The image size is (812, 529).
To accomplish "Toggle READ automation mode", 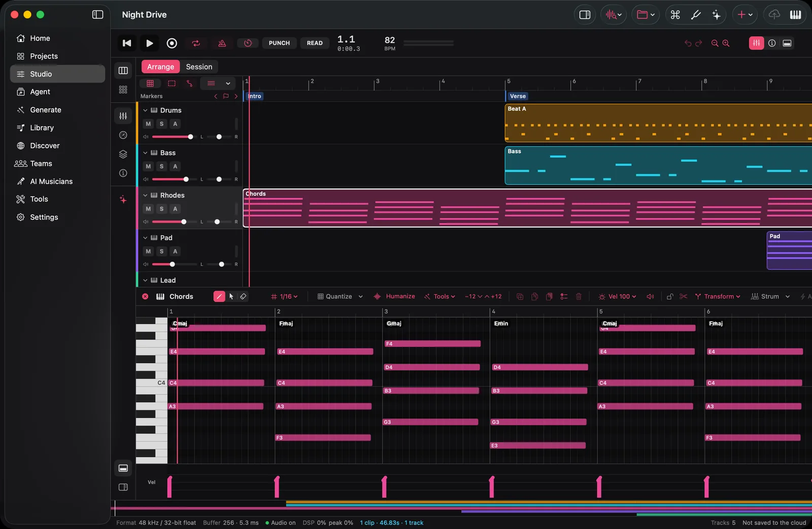I will [315, 43].
